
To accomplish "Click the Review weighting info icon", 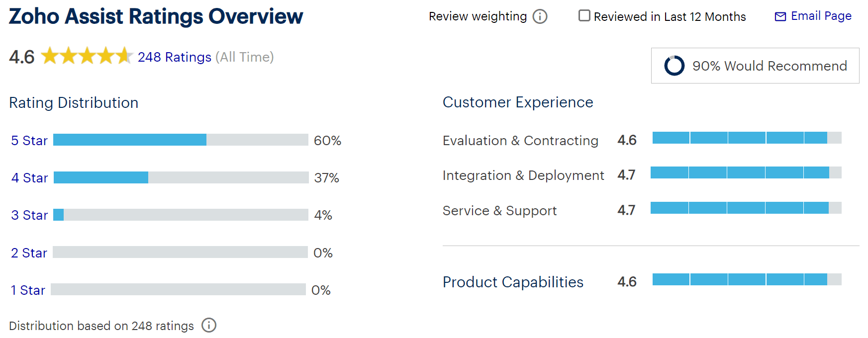I will (540, 16).
